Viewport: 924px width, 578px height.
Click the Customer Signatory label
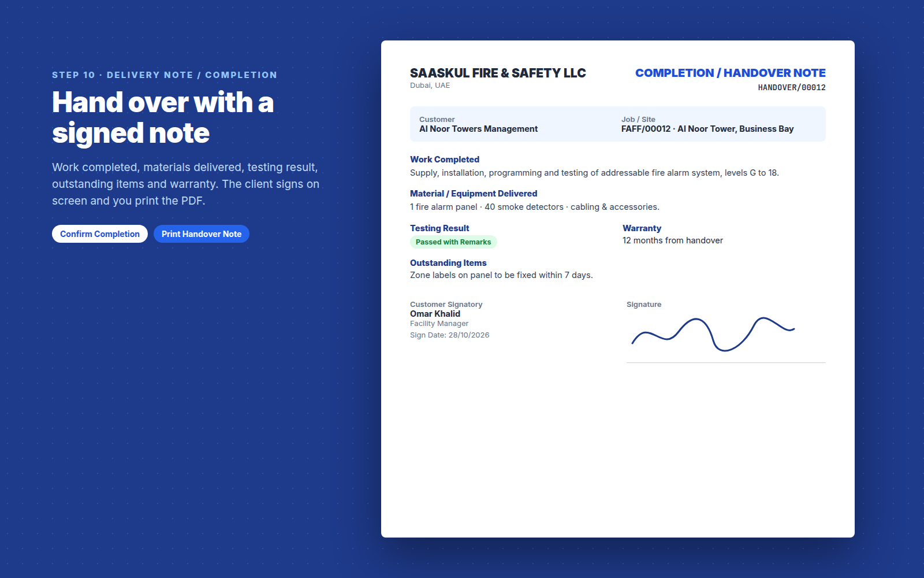click(x=446, y=305)
